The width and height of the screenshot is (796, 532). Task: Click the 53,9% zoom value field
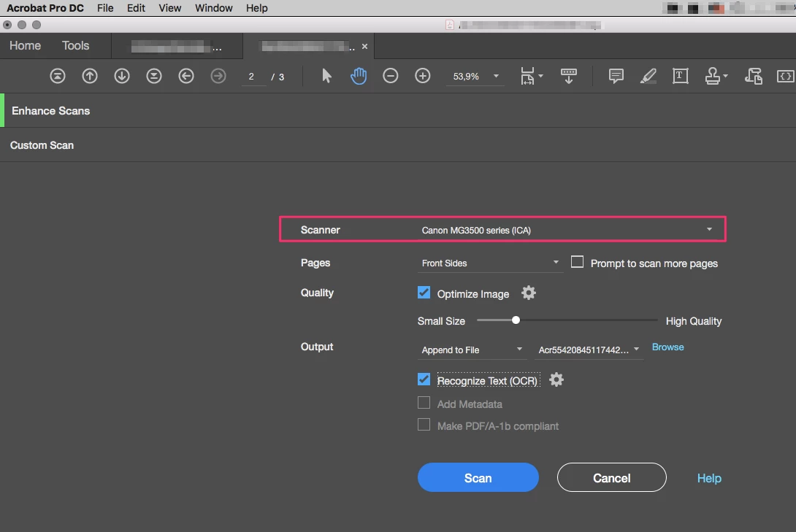tap(466, 77)
